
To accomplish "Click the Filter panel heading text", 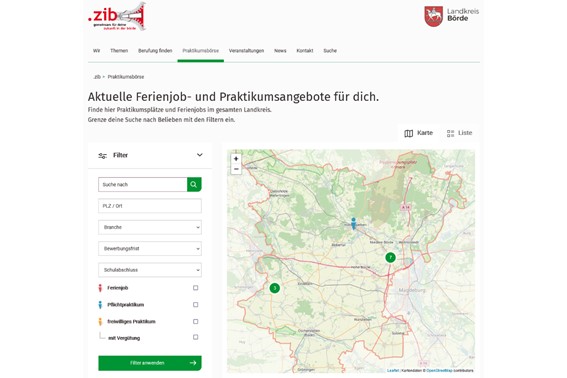I will pyautogui.click(x=120, y=155).
